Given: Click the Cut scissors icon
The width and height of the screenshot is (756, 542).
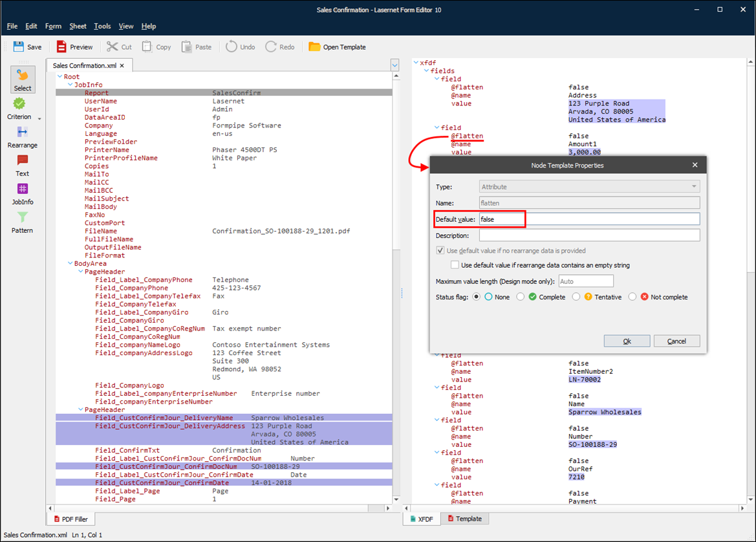Looking at the screenshot, I should pyautogui.click(x=113, y=47).
